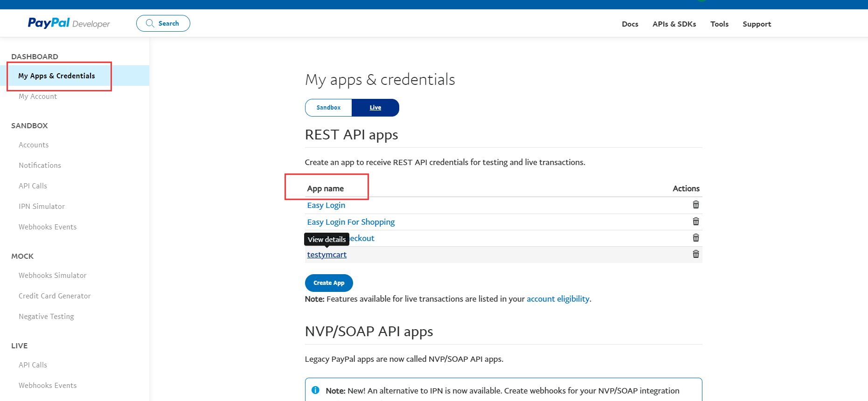Open the Easy Login app
Screen dimensions: 868x401
pyautogui.click(x=326, y=205)
